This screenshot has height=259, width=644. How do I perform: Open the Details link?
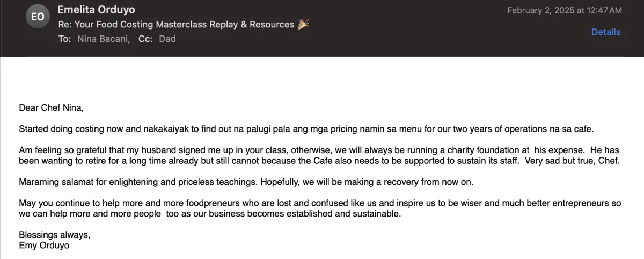click(x=605, y=32)
